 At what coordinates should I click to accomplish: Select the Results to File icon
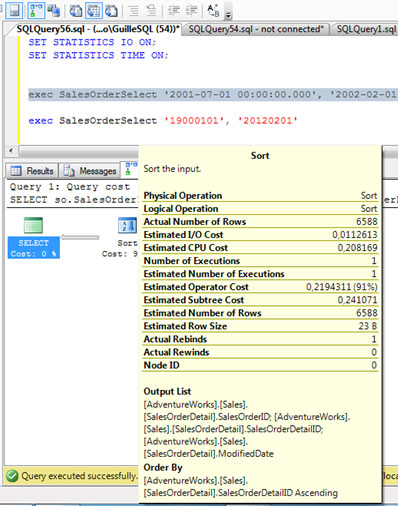(x=112, y=11)
